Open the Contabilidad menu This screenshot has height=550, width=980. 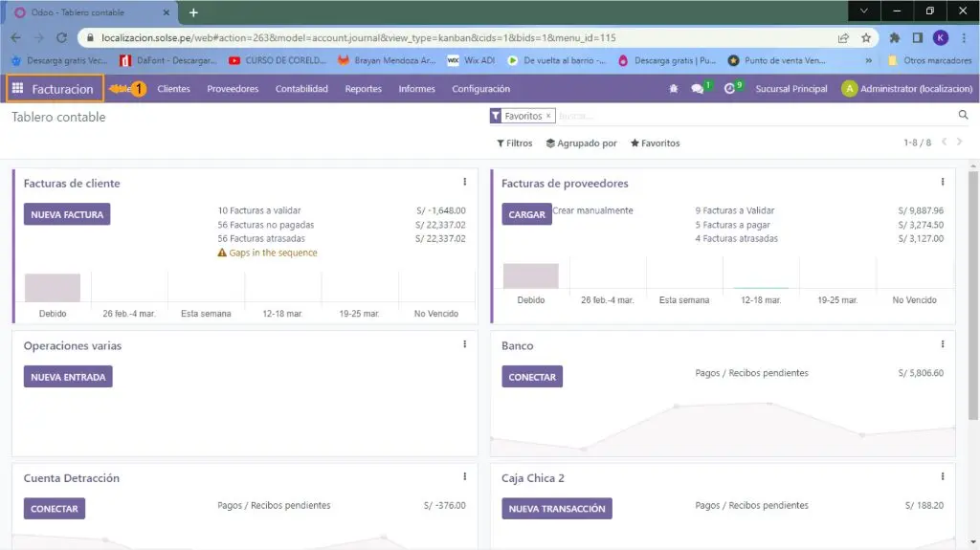coord(301,89)
